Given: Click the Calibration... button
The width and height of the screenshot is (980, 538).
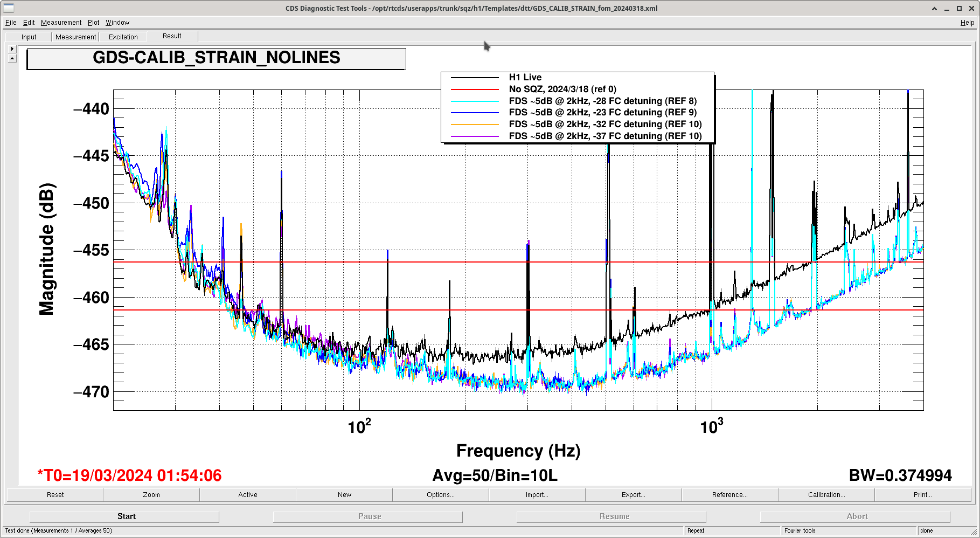Looking at the screenshot, I should coord(826,495).
